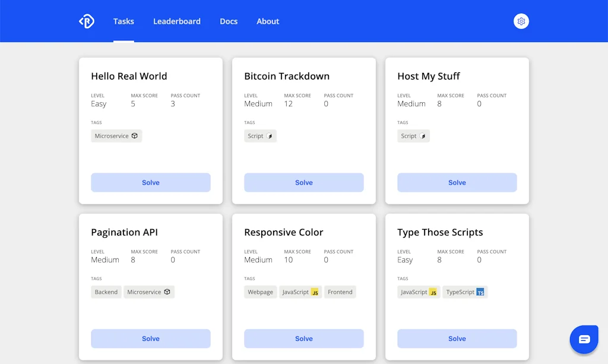Click the JavaScript tag on Type Those Scripts
This screenshot has height=364, width=608.
(x=419, y=292)
